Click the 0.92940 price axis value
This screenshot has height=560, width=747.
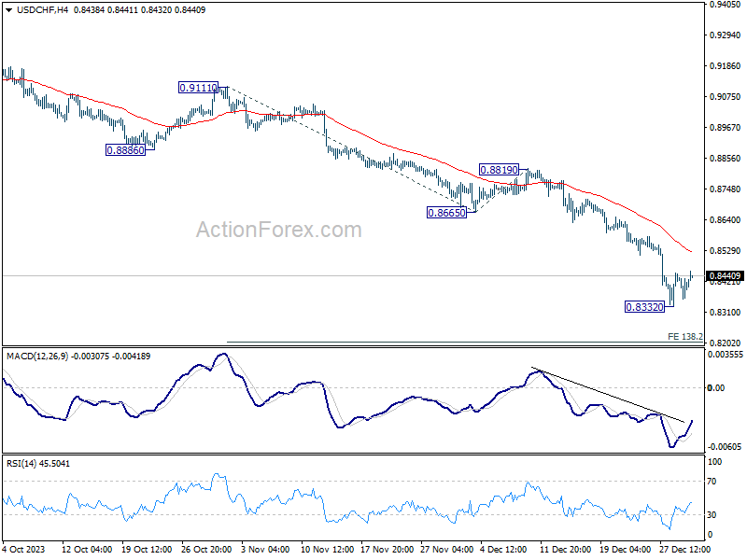click(725, 35)
